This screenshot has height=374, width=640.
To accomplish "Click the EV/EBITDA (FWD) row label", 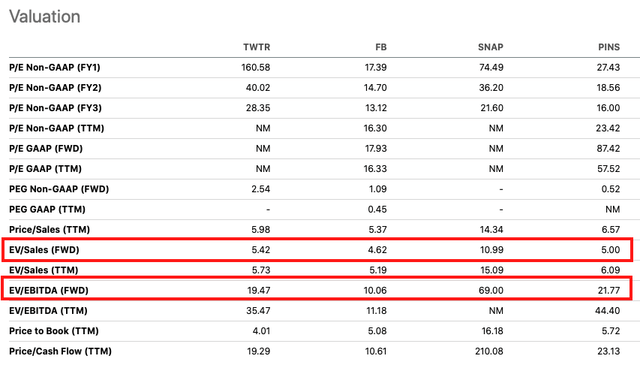I will click(x=49, y=290).
